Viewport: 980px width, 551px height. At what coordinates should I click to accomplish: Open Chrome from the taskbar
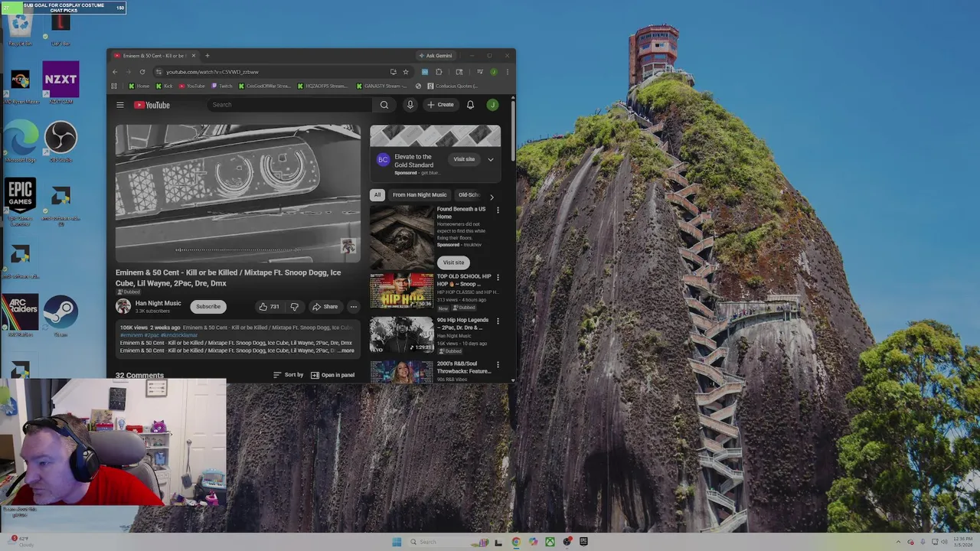pos(516,542)
